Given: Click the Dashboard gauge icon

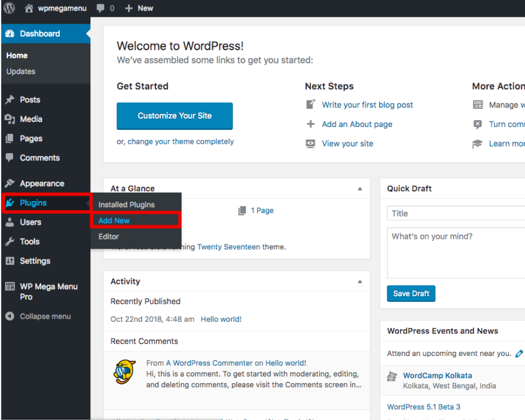Looking at the screenshot, I should pyautogui.click(x=10, y=34).
